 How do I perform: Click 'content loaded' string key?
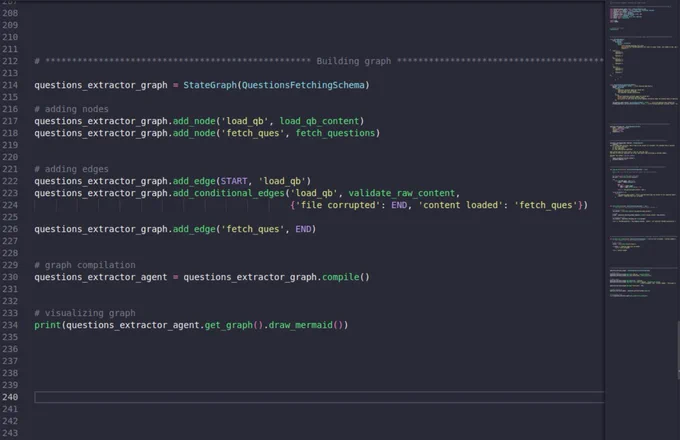click(x=460, y=205)
